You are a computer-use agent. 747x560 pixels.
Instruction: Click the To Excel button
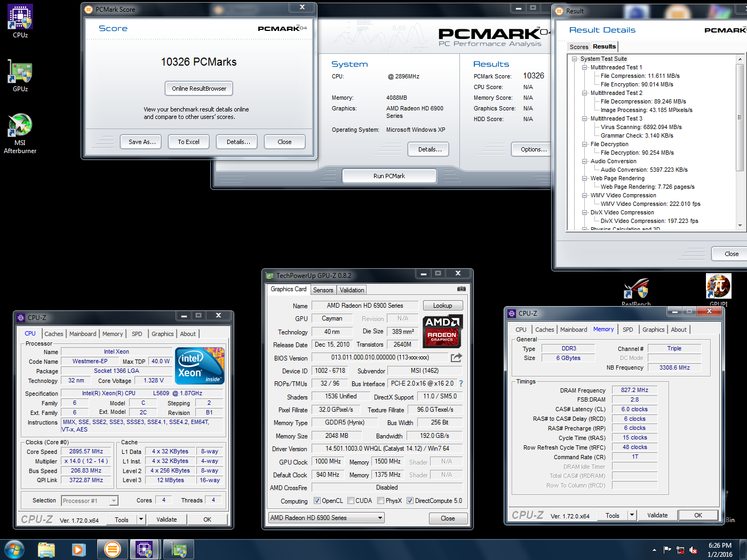point(189,142)
